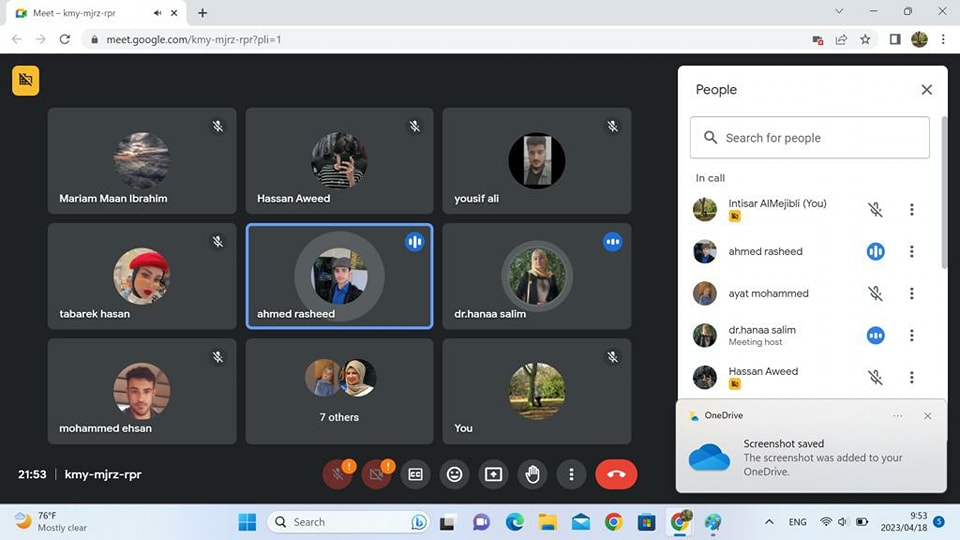Click the 7 others participant tile
The height and width of the screenshot is (540, 960).
point(340,391)
